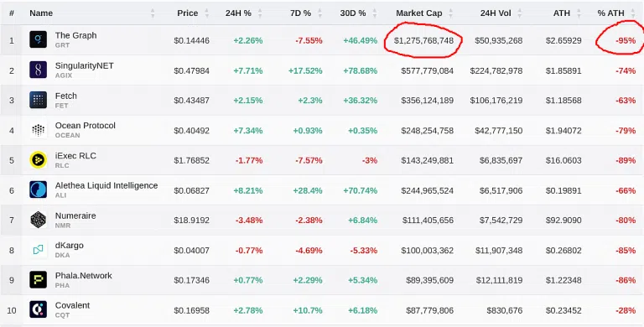The image size is (644, 327).
Task: Click the 24H Vol column header
Action: tap(496, 13)
